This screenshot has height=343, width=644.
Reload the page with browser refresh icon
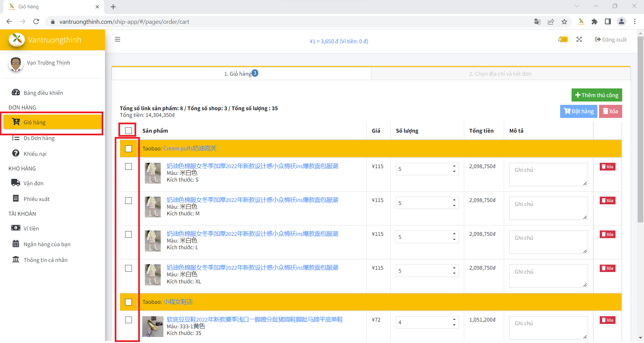(36, 21)
